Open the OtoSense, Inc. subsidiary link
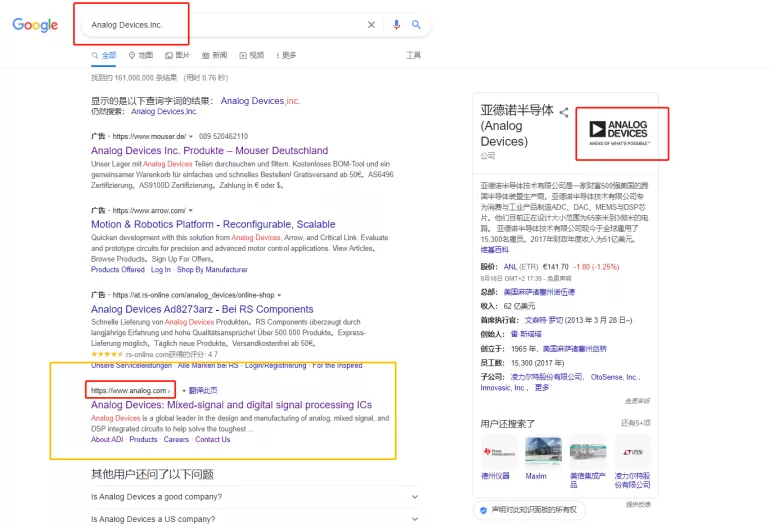771x526 pixels. 615,377
